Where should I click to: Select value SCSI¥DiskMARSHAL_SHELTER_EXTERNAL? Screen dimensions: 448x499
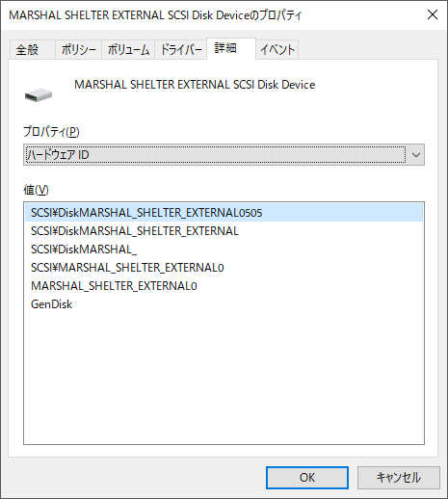click(x=224, y=231)
